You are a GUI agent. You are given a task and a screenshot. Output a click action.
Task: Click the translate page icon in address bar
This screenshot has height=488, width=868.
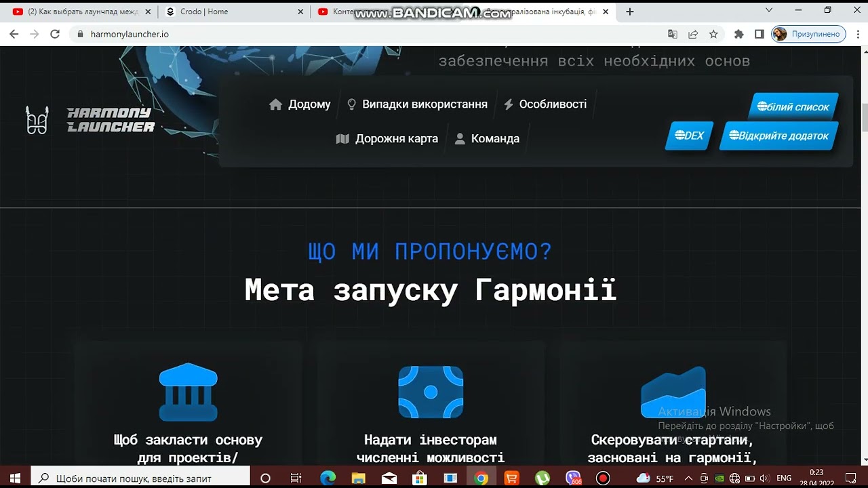coord(673,34)
